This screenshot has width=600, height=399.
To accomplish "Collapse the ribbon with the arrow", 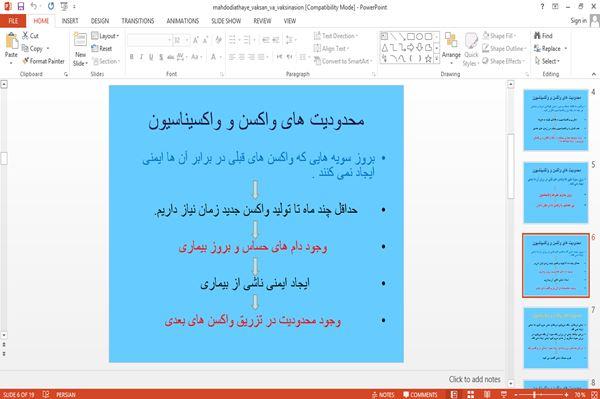I will click(x=593, y=74).
